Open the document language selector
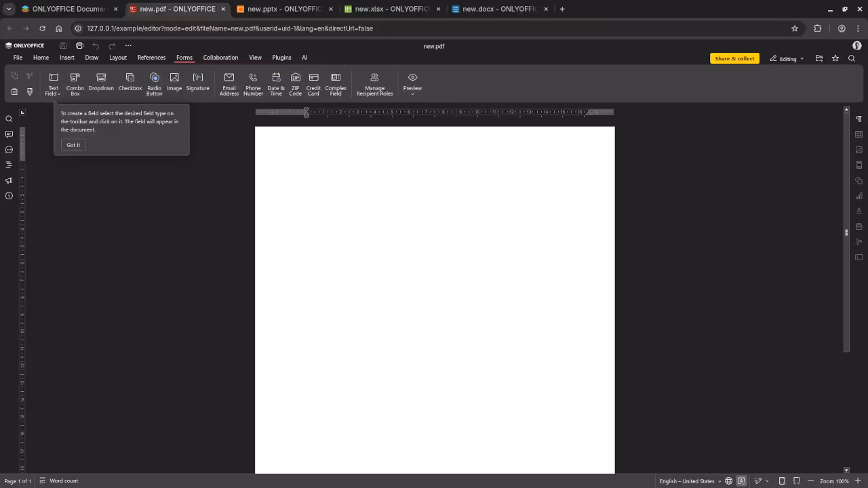 (x=689, y=481)
